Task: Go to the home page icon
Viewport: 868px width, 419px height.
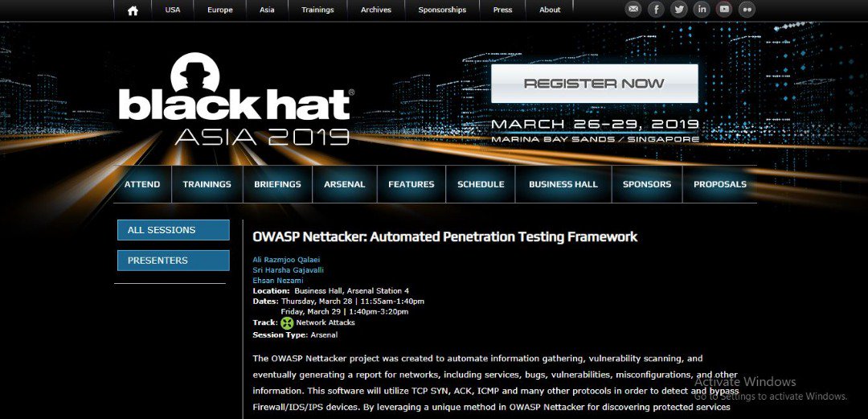Action: click(x=133, y=10)
